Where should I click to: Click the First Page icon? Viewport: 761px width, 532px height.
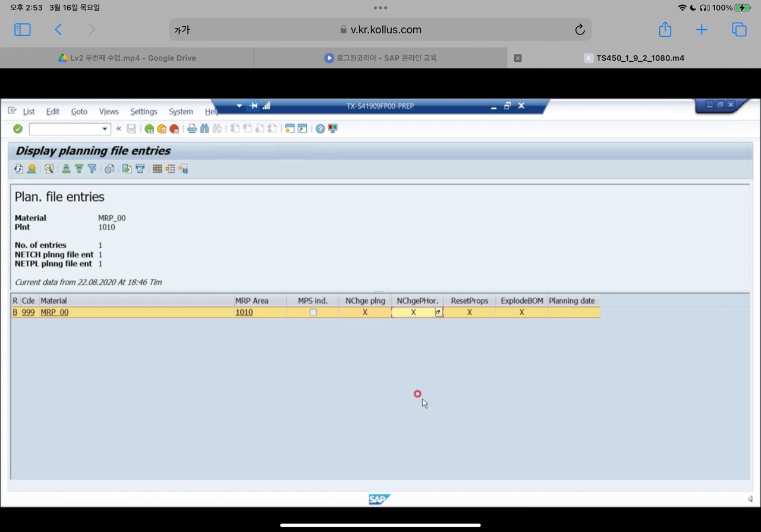[x=235, y=129]
